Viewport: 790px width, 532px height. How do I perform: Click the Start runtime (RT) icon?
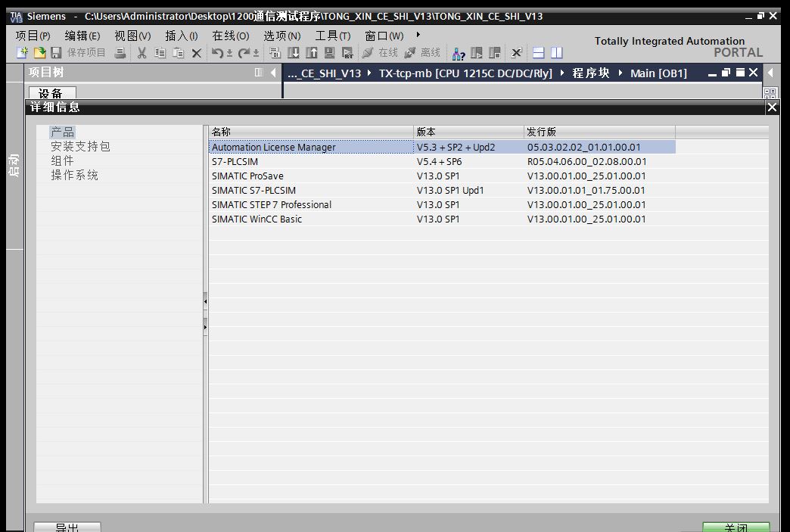pyautogui.click(x=347, y=52)
